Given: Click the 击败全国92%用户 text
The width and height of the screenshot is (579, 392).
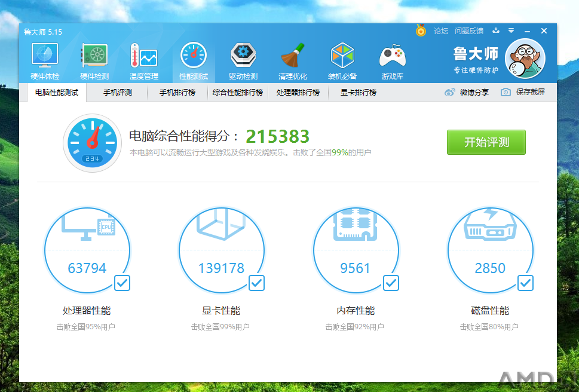Looking at the screenshot, I should point(354,327).
